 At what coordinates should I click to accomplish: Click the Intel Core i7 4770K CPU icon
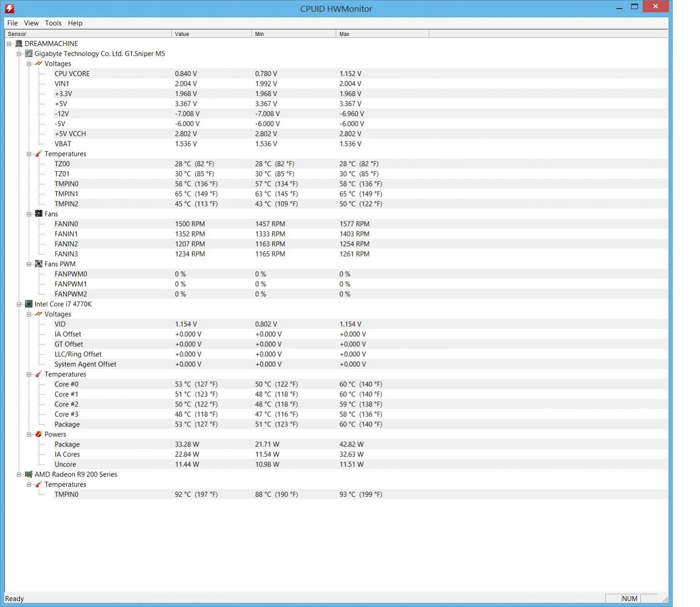click(x=29, y=304)
